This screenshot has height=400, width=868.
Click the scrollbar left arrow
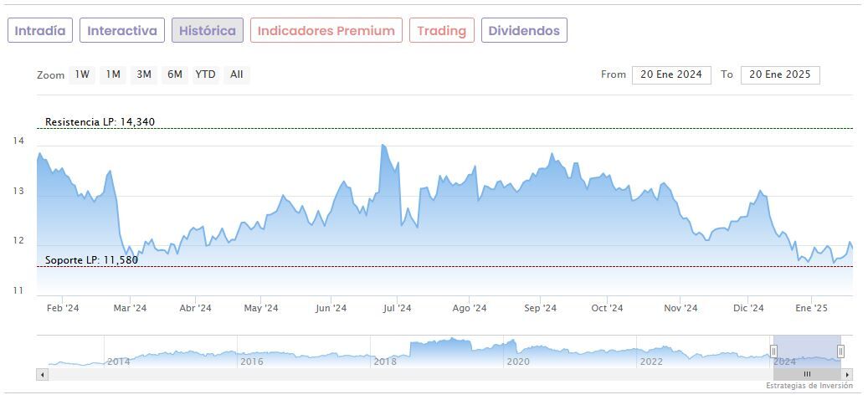click(42, 374)
